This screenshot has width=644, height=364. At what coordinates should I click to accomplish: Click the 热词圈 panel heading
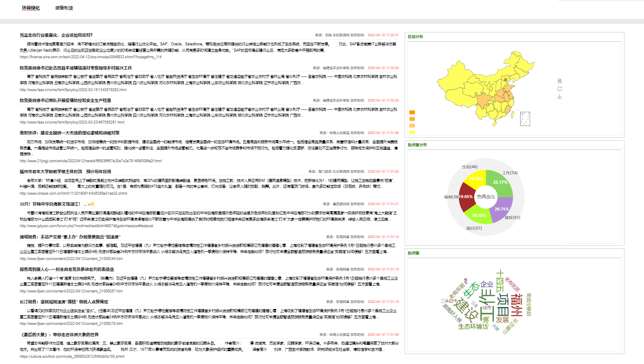(413, 253)
